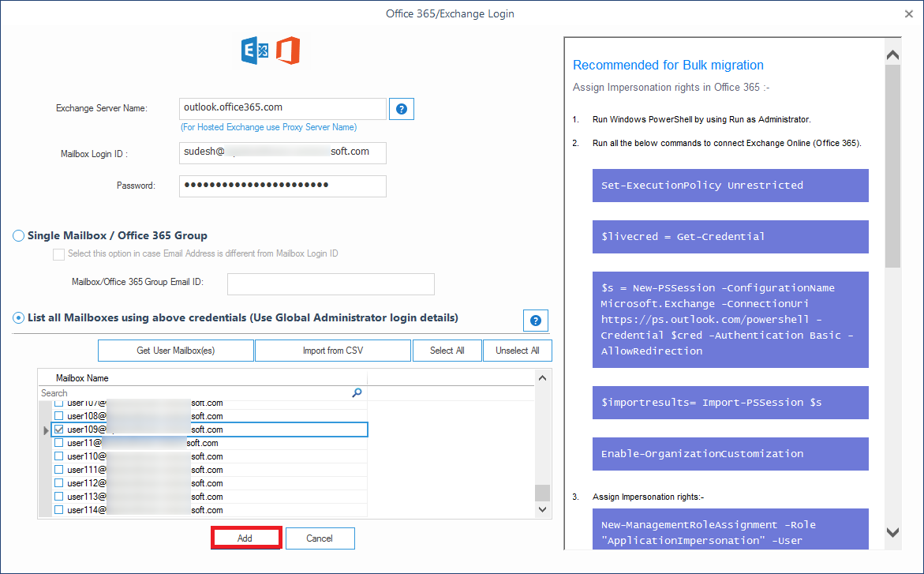Click the Mailbox Name column header

click(x=203, y=378)
